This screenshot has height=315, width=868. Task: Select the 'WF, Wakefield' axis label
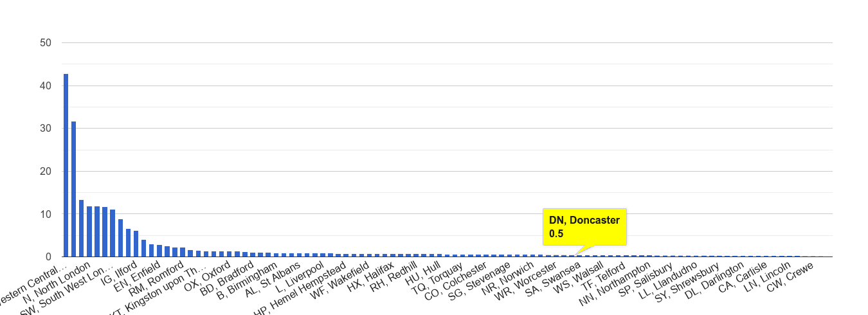[x=339, y=280]
